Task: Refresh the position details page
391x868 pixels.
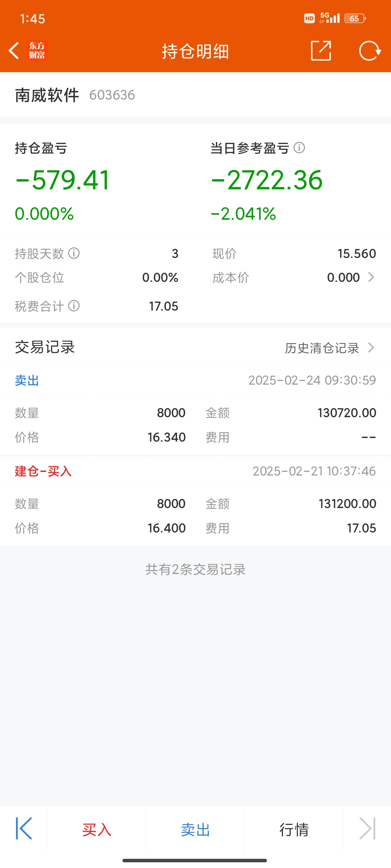Action: pos(370,51)
